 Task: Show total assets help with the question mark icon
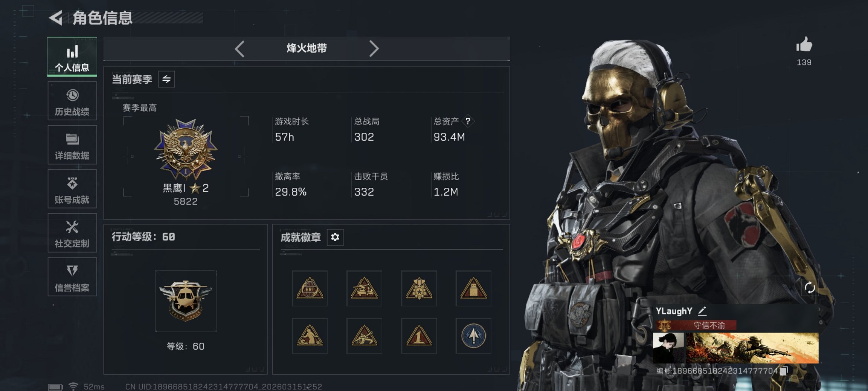tap(468, 121)
